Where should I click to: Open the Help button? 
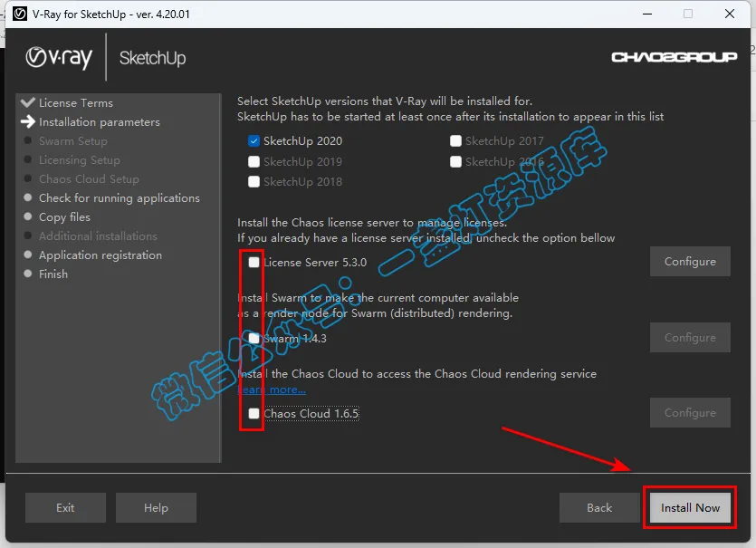coord(156,507)
